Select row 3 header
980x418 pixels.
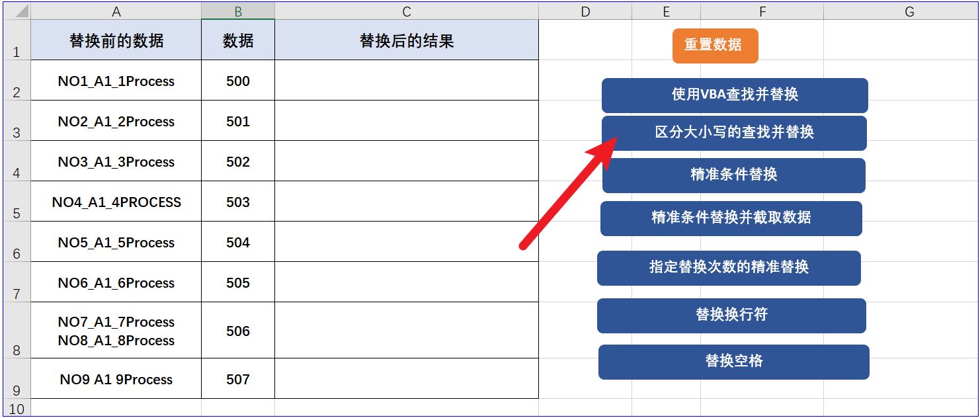coord(17,120)
